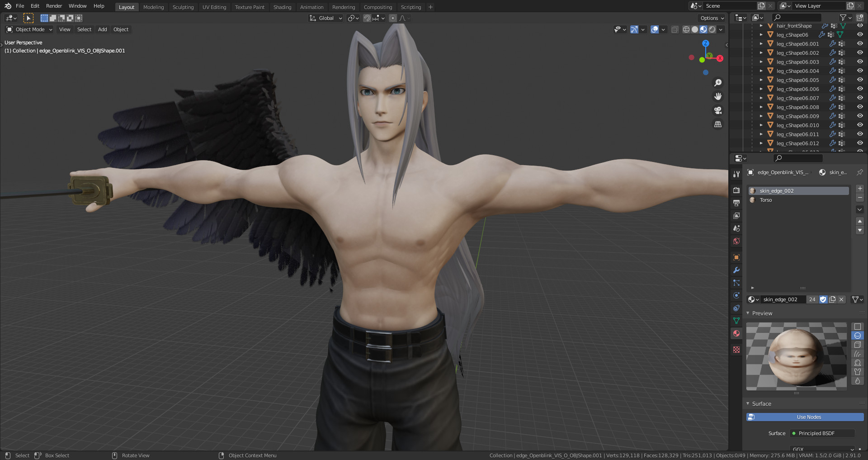Browse material to link dropdown
The image size is (868, 460).
(753, 299)
